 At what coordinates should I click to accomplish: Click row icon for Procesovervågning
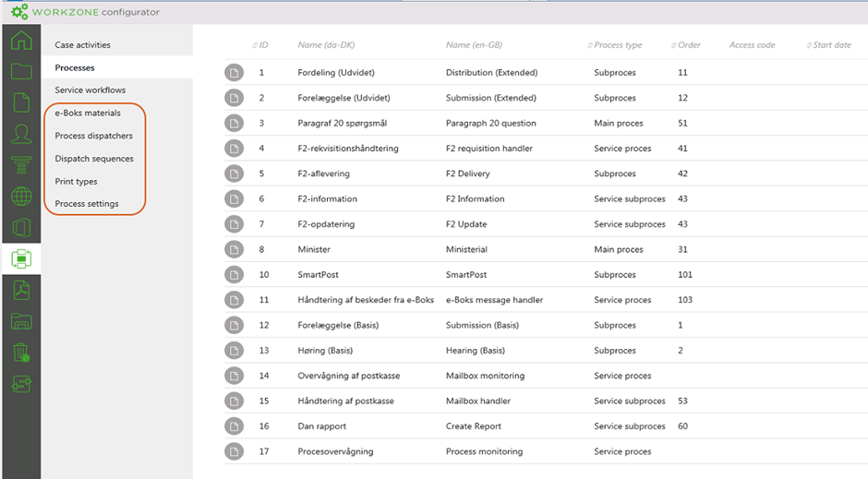click(235, 451)
